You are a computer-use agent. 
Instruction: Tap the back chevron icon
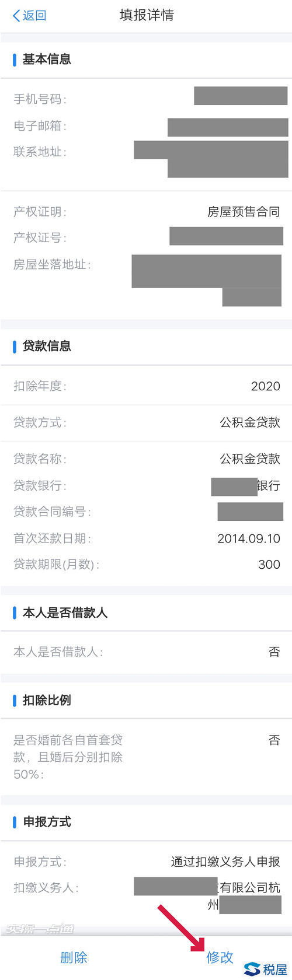coord(16,15)
